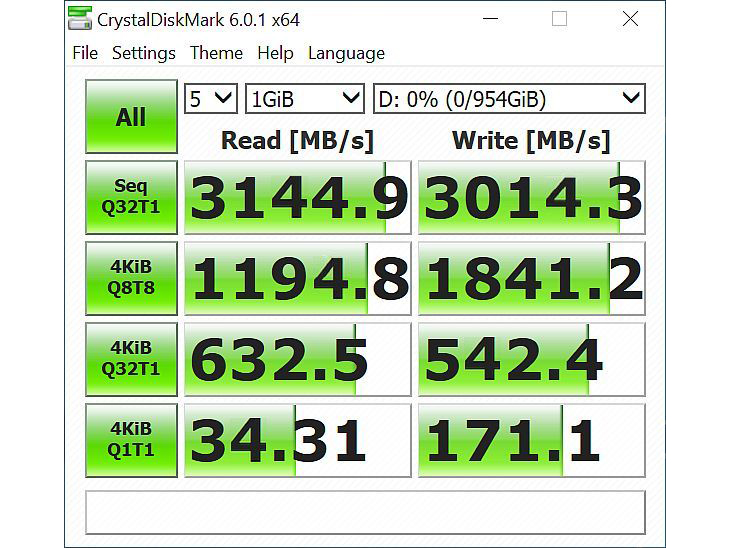Start the 4KiB Q32T1 test
The image size is (730, 548).
pyautogui.click(x=131, y=359)
